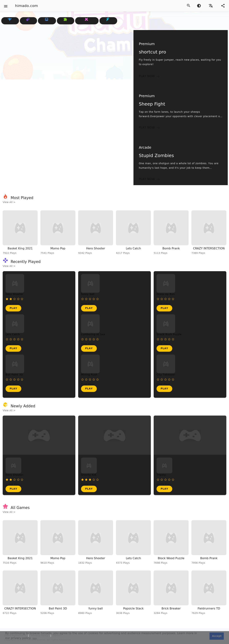229x644 pixels.
Task: Open the Momo Pop thumbnail in Most Played
Action: 58,228
